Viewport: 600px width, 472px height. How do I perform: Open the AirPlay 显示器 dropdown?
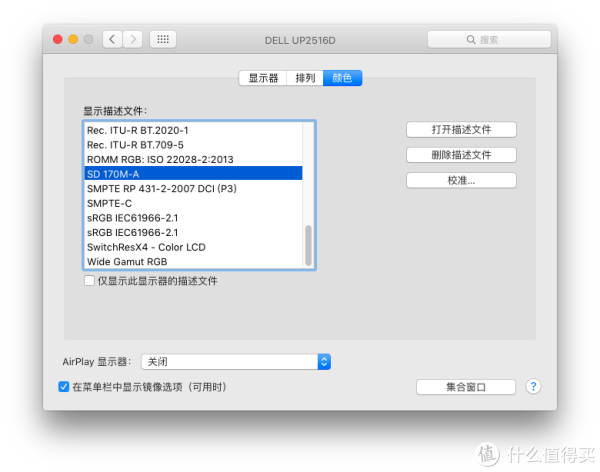(x=236, y=362)
